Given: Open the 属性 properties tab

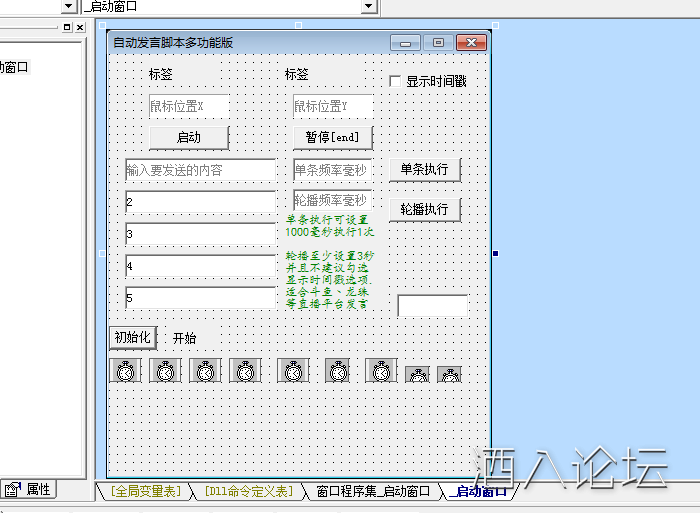Looking at the screenshot, I should pyautogui.click(x=29, y=489).
